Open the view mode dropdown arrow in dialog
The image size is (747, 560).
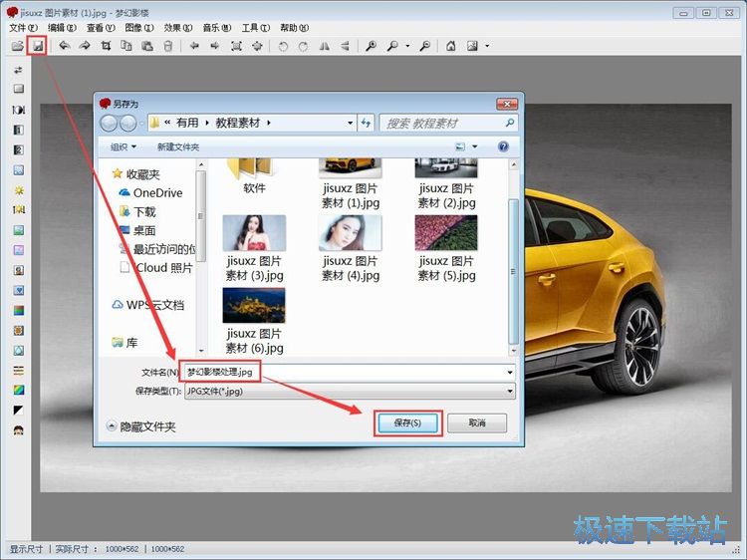(475, 146)
